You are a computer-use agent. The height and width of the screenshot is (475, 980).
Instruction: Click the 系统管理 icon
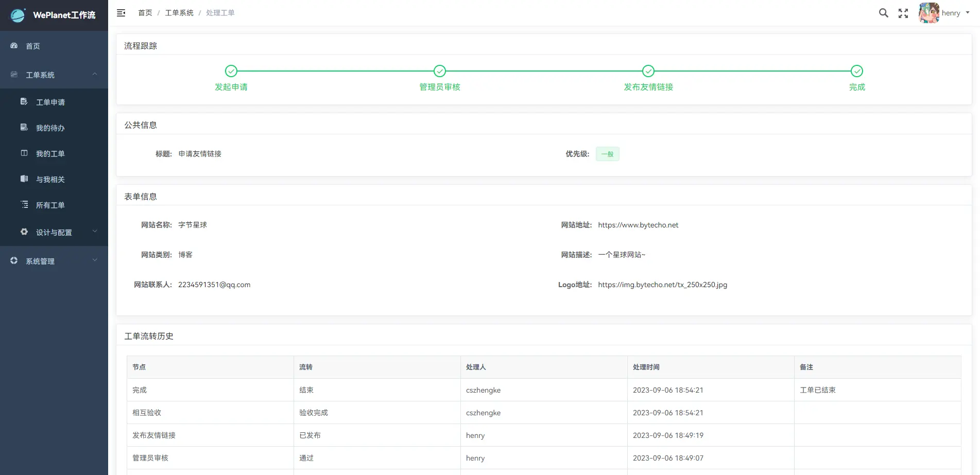tap(14, 260)
